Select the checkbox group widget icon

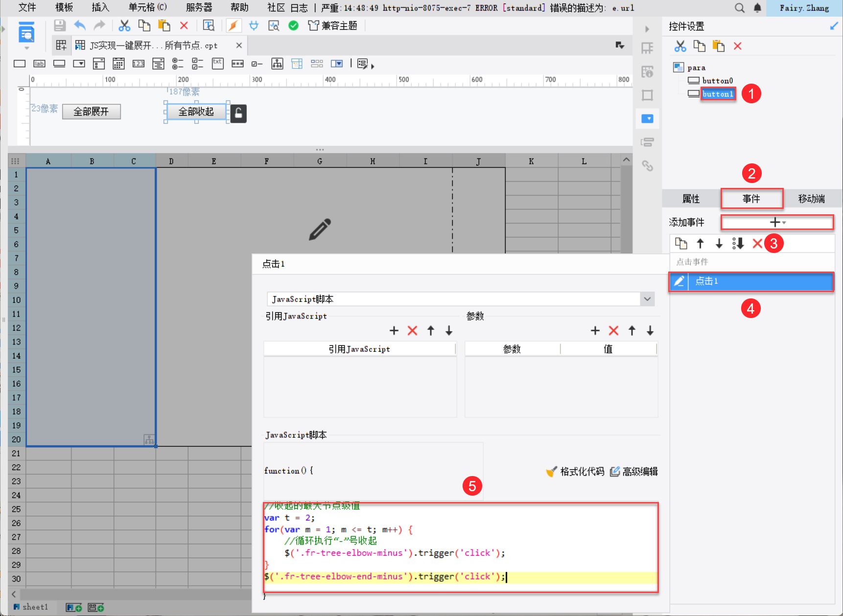(x=198, y=64)
